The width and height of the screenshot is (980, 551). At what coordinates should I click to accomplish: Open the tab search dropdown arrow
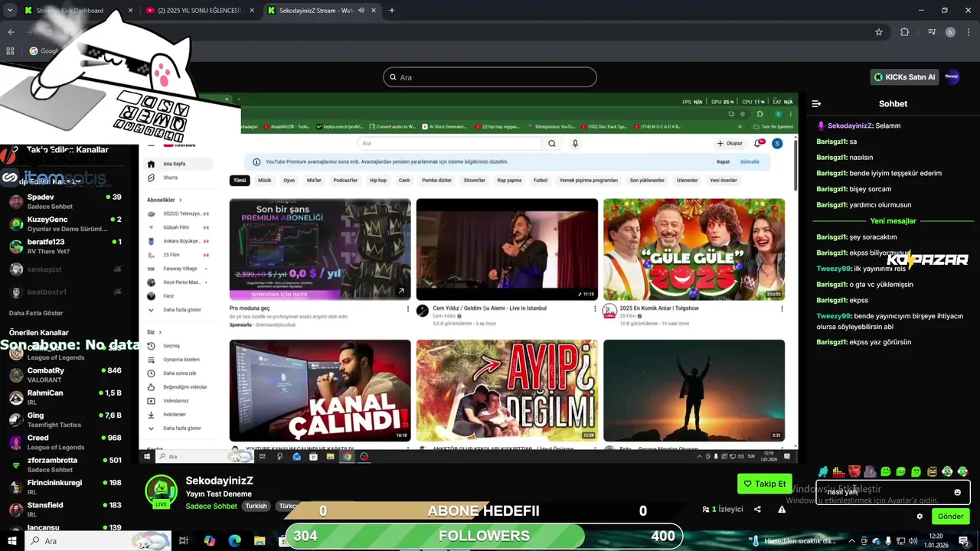[x=10, y=11]
